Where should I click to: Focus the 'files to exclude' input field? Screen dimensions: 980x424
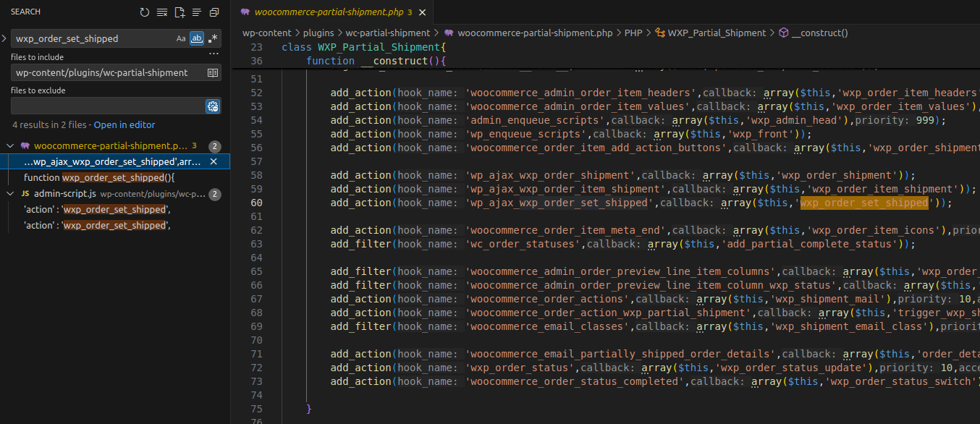(x=107, y=106)
